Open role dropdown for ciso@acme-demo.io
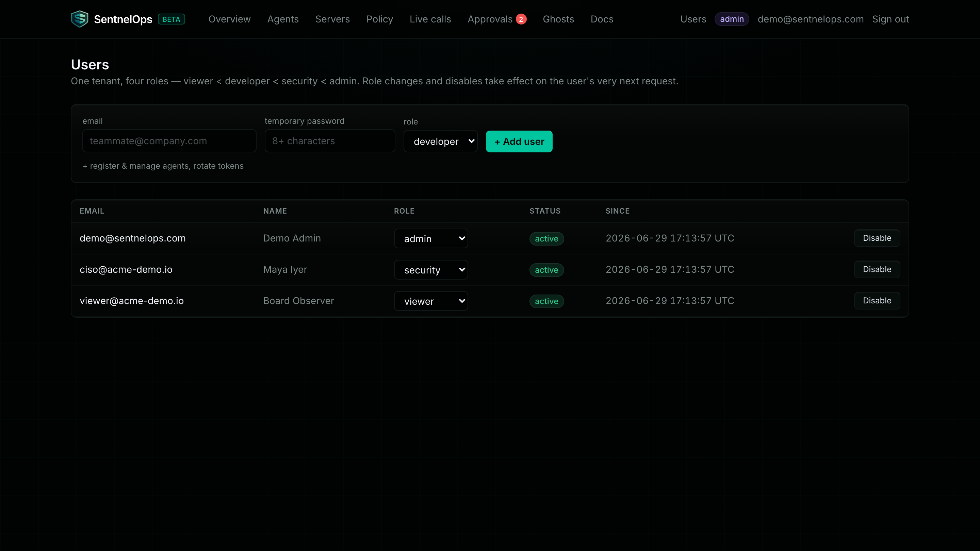 (x=431, y=270)
